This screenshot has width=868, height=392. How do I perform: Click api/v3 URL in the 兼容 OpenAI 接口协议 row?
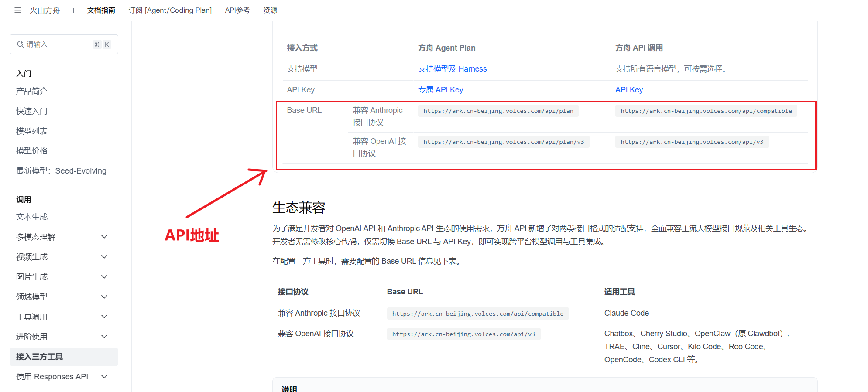click(x=463, y=334)
